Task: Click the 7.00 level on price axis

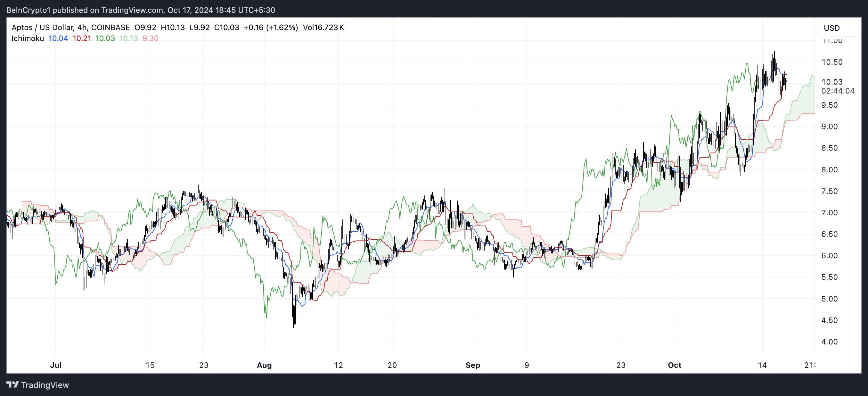Action: click(x=829, y=213)
